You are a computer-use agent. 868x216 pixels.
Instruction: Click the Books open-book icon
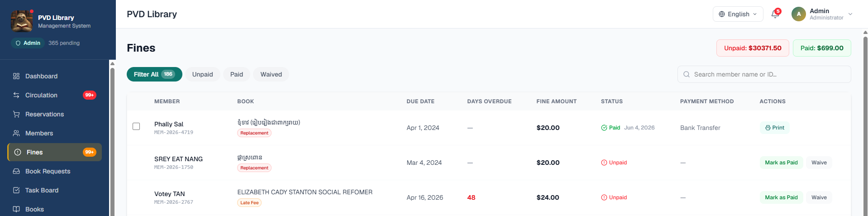click(x=16, y=209)
